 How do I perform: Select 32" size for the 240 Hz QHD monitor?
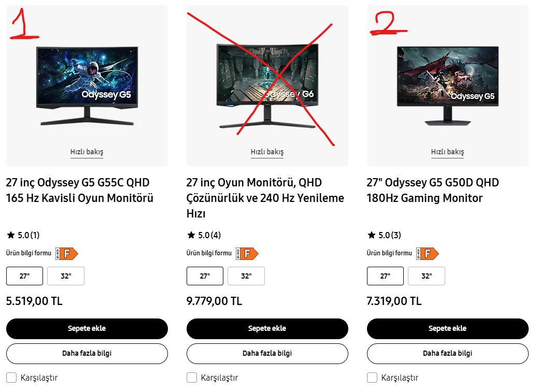246,276
